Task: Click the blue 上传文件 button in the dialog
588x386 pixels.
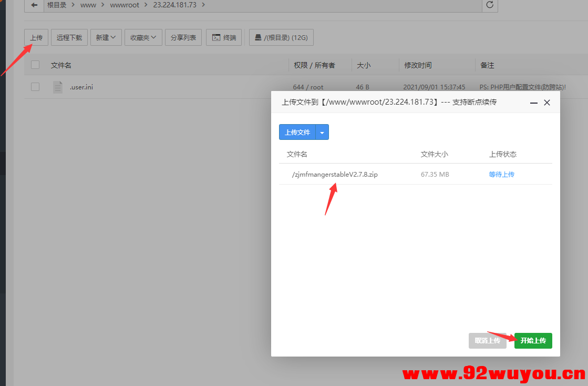Action: point(297,132)
